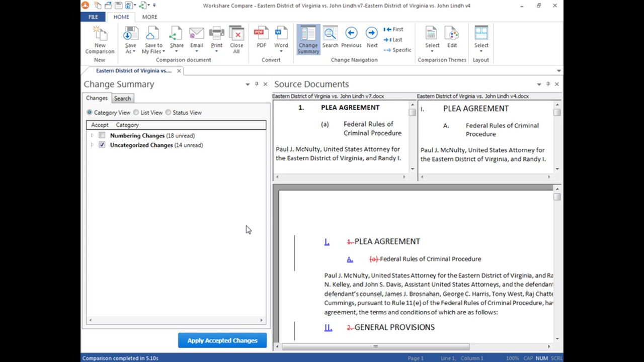Start a New Comparison from the ribbon
Image resolution: width=644 pixels, height=362 pixels.
pos(100,40)
